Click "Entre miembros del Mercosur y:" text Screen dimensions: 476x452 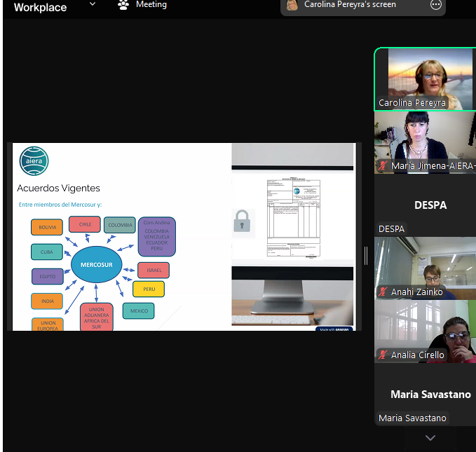(60, 205)
